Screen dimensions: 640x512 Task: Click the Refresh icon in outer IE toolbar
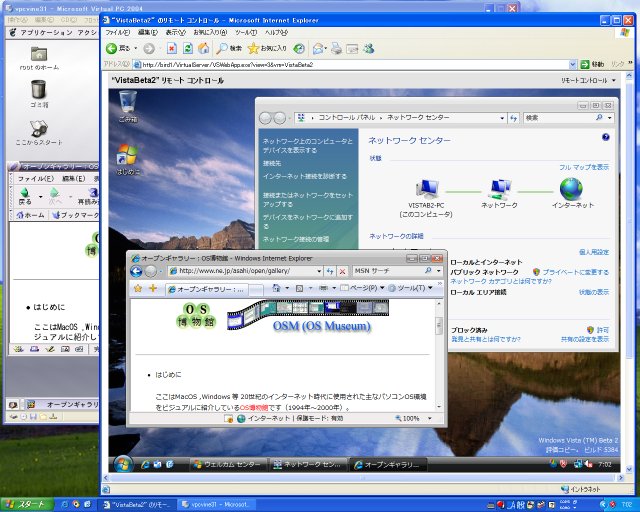188,49
